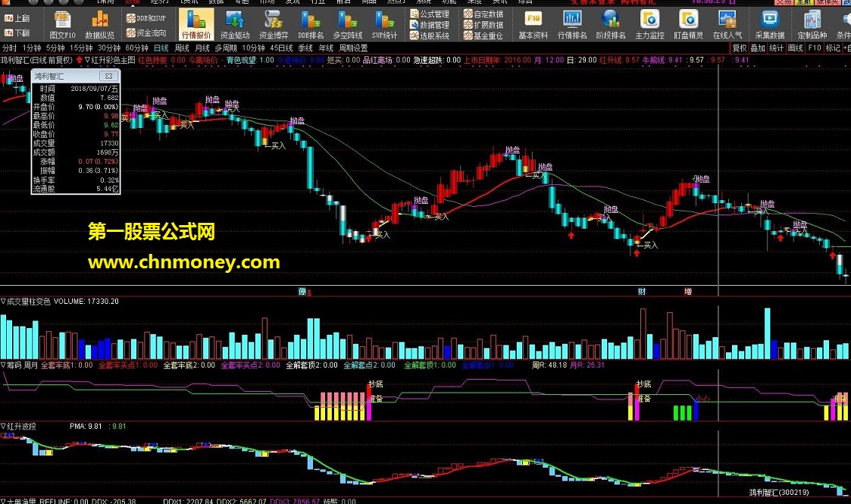
Task: Switch to 60分钟 period
Action: click(136, 49)
